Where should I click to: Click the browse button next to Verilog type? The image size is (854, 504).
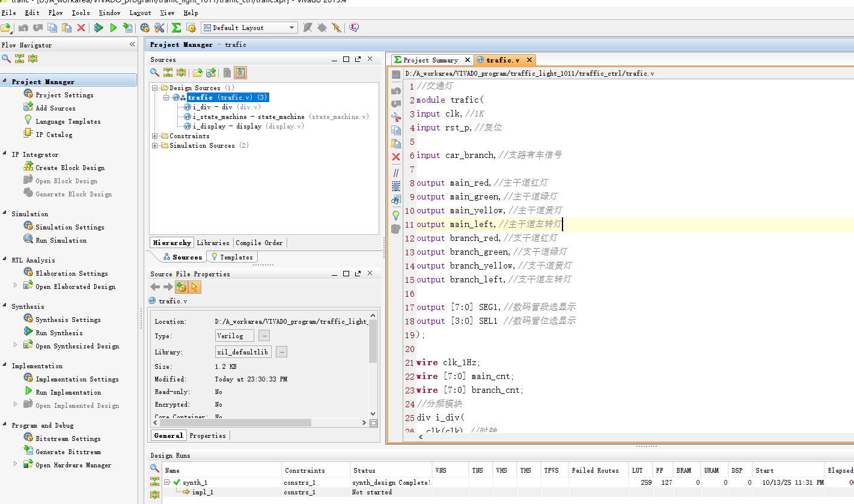pyautogui.click(x=264, y=336)
